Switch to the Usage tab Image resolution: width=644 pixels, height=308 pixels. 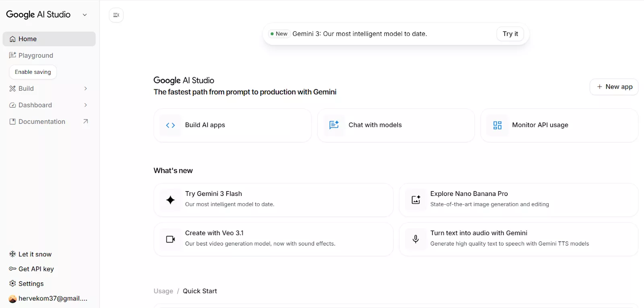click(163, 291)
